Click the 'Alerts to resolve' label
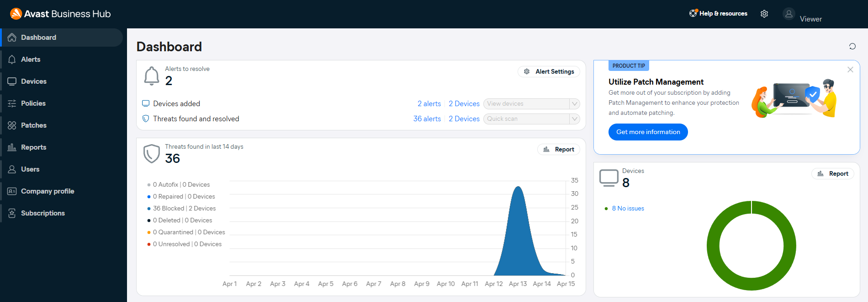Screen dimensions: 868x302 (187, 69)
